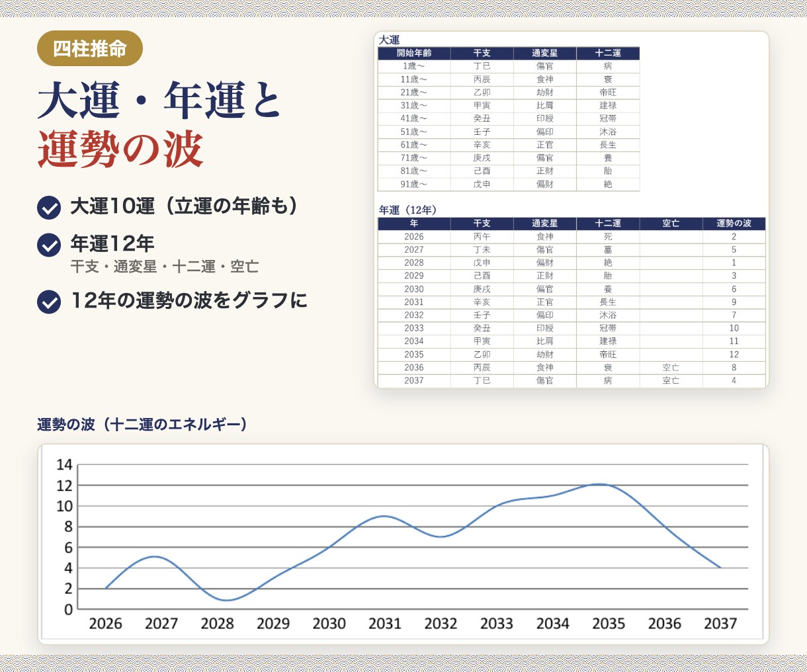Select the 1歳〜 cell
807x672 pixels.
[414, 66]
